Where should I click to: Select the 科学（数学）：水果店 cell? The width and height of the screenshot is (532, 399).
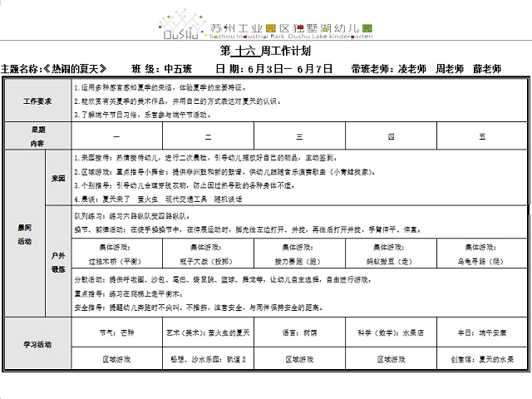(x=391, y=331)
